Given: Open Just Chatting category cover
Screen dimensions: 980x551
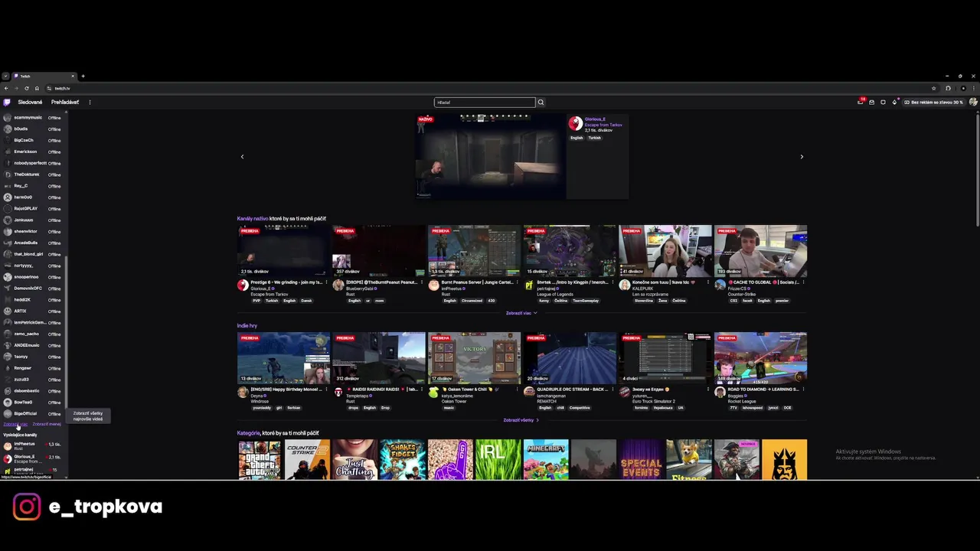Looking at the screenshot, I should click(x=354, y=459).
